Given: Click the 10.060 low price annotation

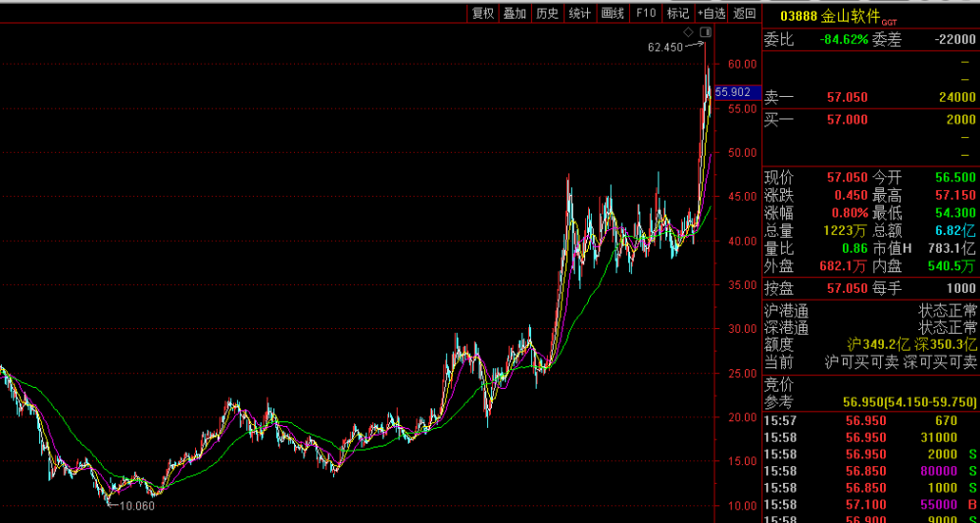Looking at the screenshot, I should 136,506.
